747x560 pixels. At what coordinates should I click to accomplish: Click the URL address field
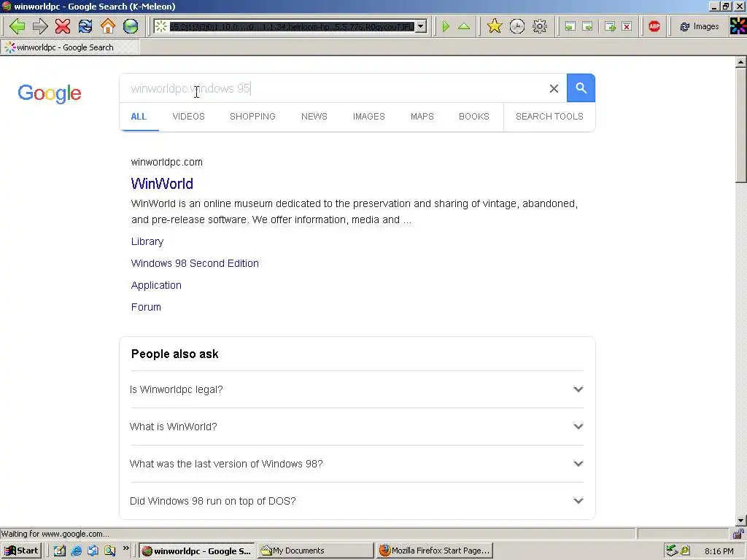(x=292, y=27)
